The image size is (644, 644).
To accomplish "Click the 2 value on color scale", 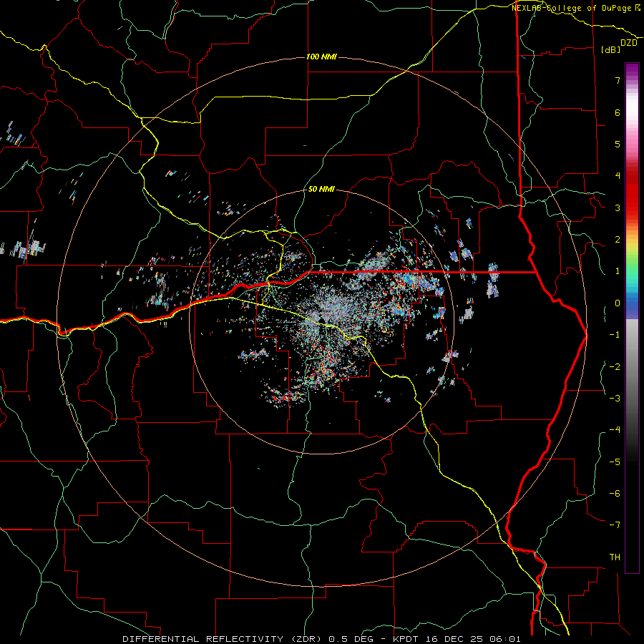I will click(618, 240).
